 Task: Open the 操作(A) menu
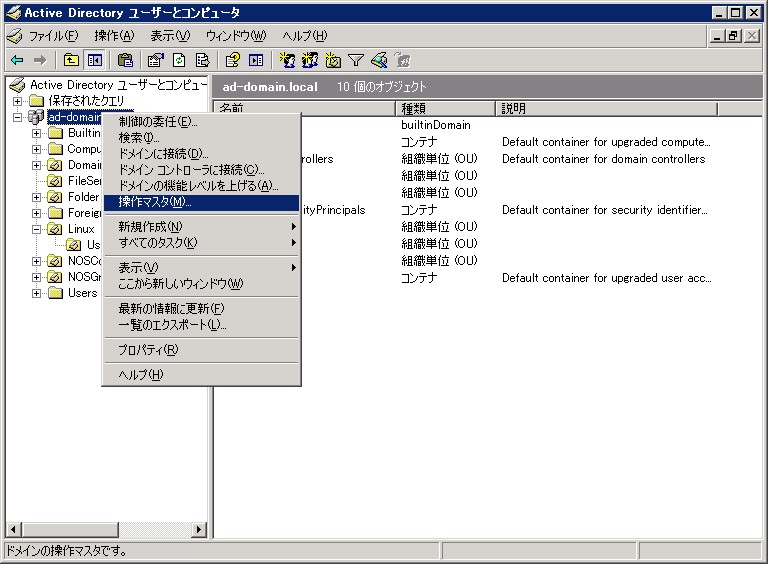114,36
